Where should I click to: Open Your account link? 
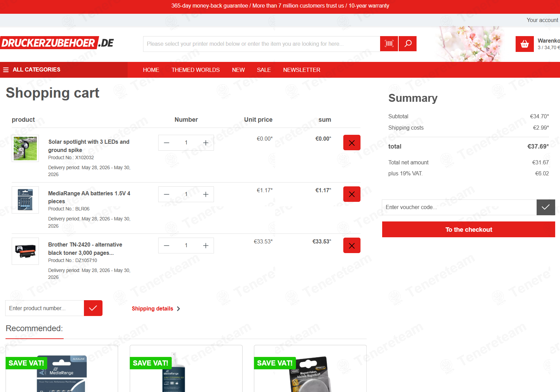pyautogui.click(x=542, y=20)
